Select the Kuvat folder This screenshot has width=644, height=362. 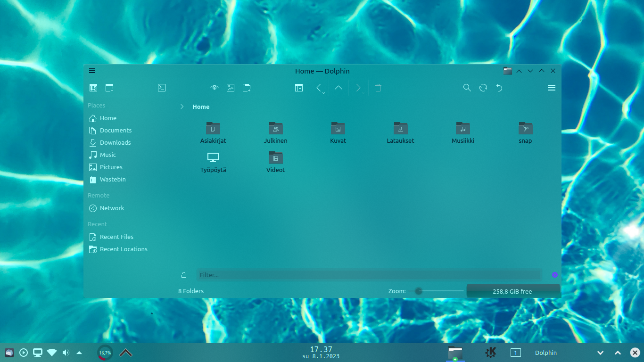point(338,133)
